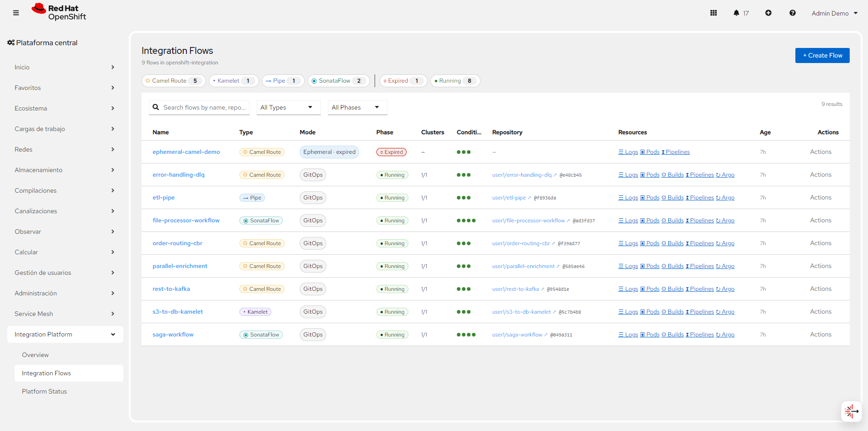Open notifications bell showing 17
The width and height of the screenshot is (868, 431).
(741, 13)
